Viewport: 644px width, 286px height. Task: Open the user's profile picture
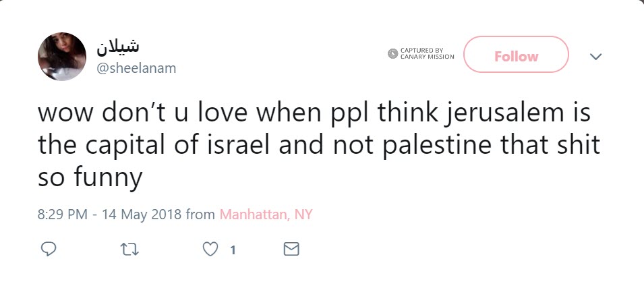(62, 57)
